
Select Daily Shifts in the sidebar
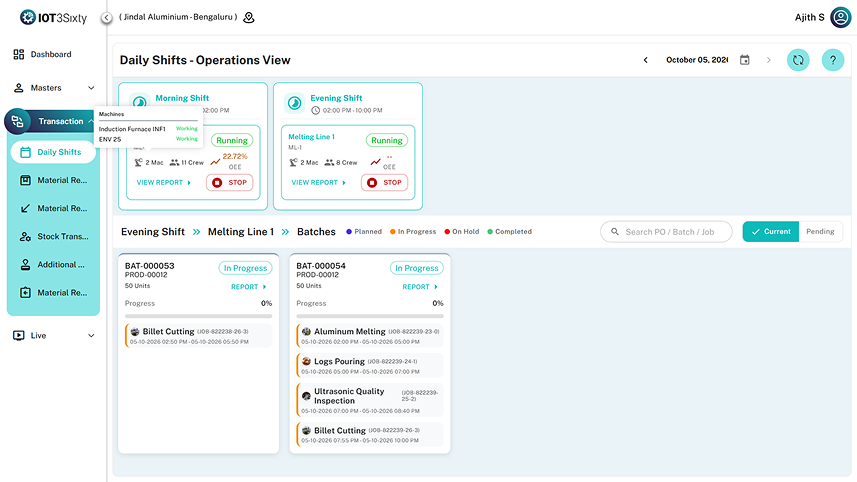pos(53,152)
